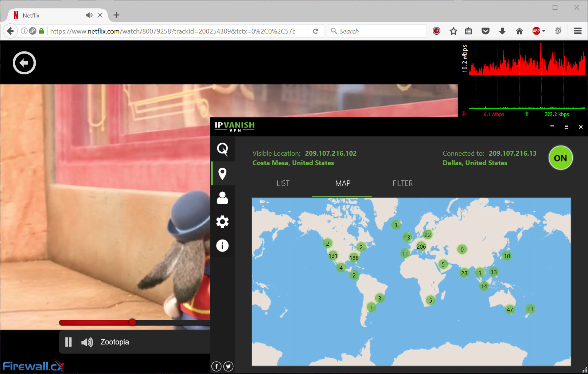Toggle the green ON VPN connection button
The height and width of the screenshot is (374, 588).
click(561, 158)
